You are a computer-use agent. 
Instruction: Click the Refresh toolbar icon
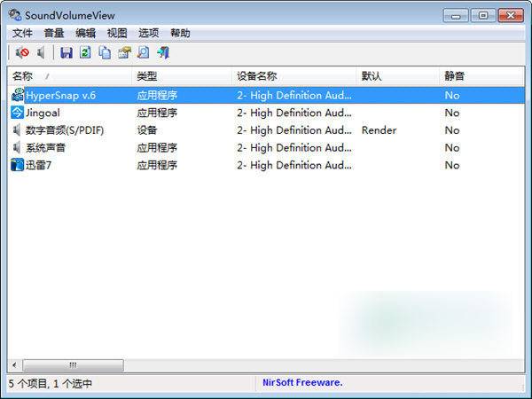coord(85,52)
